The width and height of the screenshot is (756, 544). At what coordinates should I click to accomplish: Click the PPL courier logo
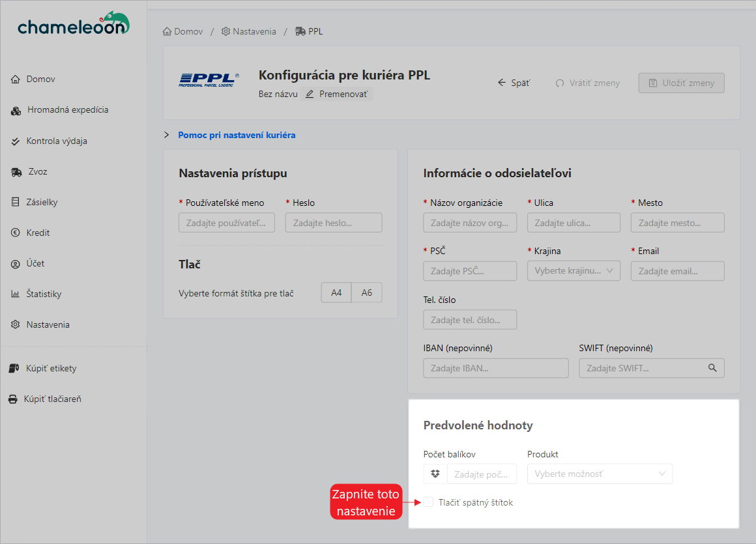tap(209, 79)
